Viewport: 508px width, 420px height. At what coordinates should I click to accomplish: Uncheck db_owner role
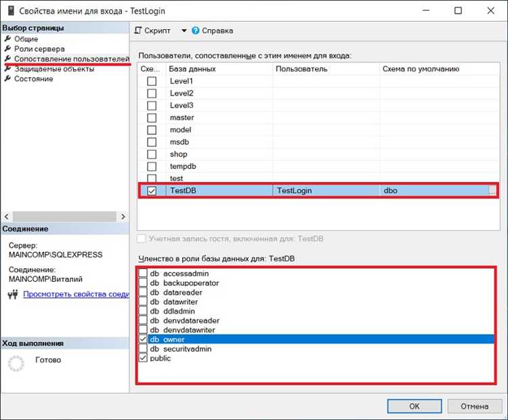pyautogui.click(x=143, y=339)
